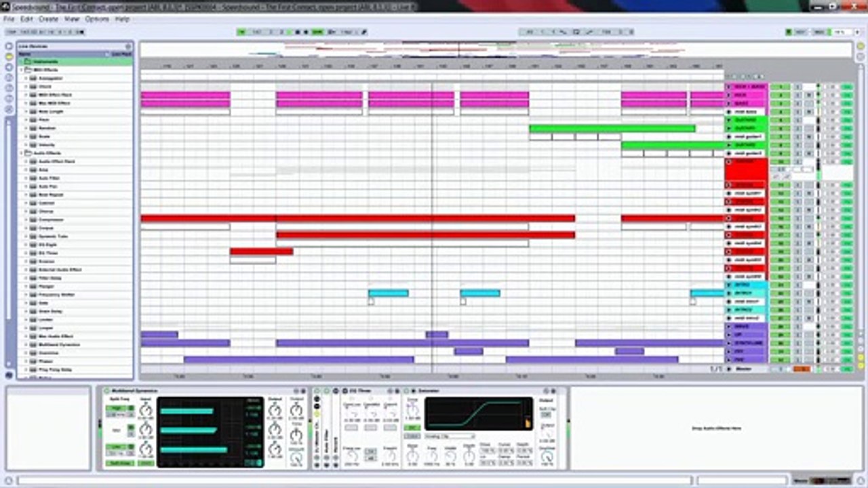Toggle the KICK track activator
868x488 pixels.
coord(780,95)
